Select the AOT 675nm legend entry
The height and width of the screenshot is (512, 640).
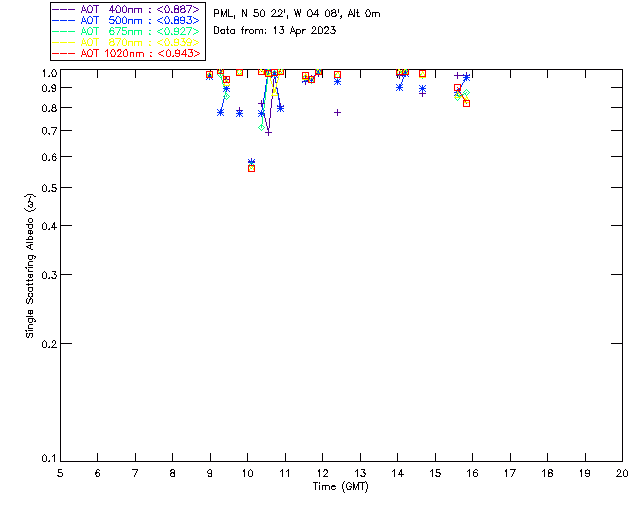point(126,31)
